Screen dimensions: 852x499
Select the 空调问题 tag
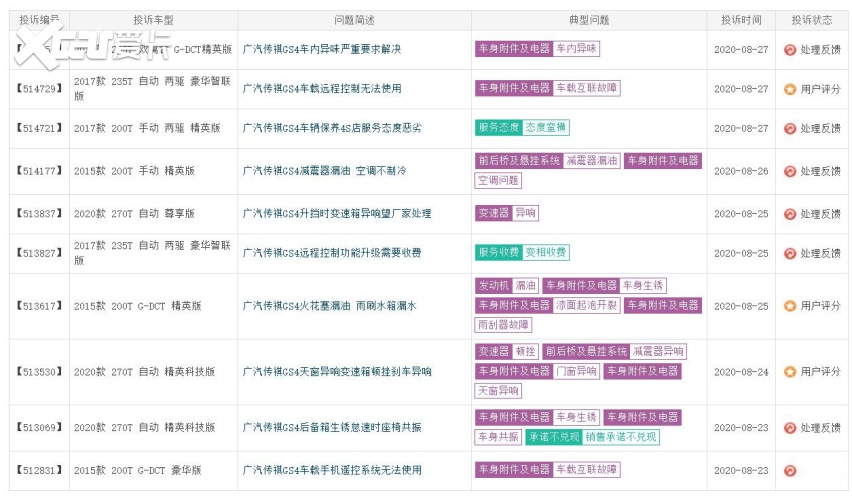pos(498,181)
